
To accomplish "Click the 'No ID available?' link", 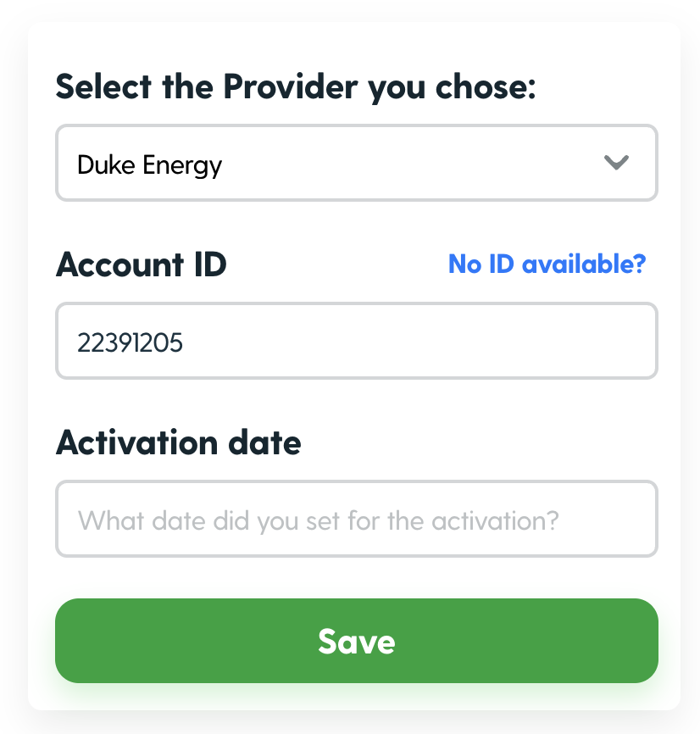I will point(547,264).
